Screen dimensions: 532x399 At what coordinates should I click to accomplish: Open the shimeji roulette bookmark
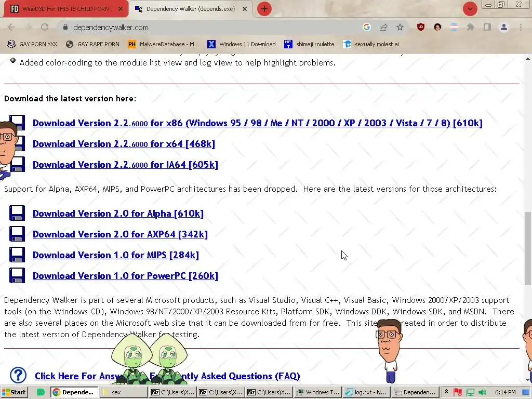pyautogui.click(x=309, y=44)
